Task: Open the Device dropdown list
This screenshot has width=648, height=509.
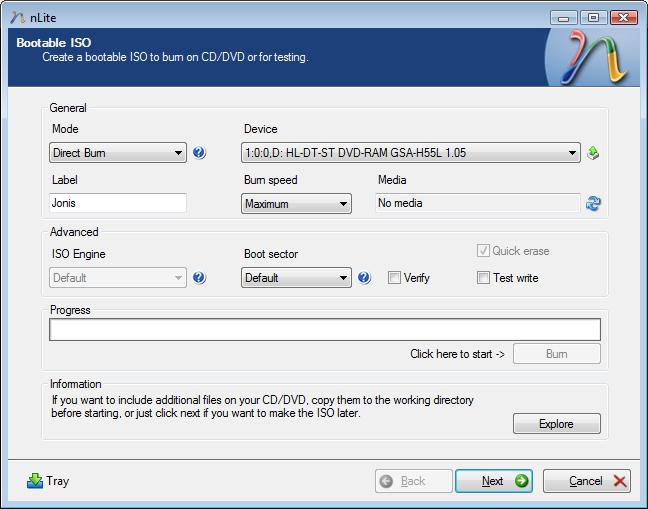Action: point(411,153)
